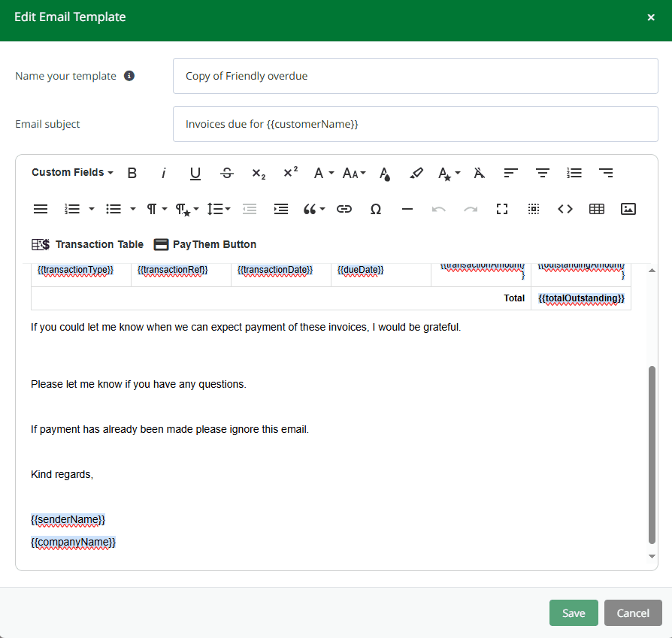Image resolution: width=672 pixels, height=638 pixels.
Task: Undo the last change
Action: point(439,209)
